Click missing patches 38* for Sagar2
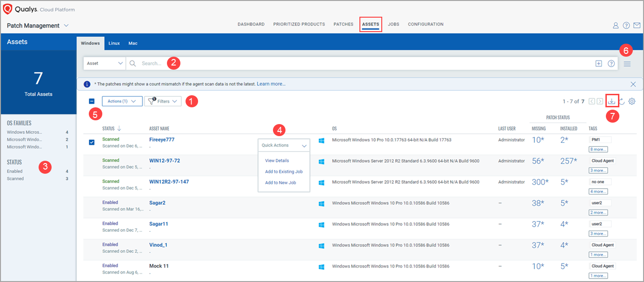 click(x=538, y=203)
